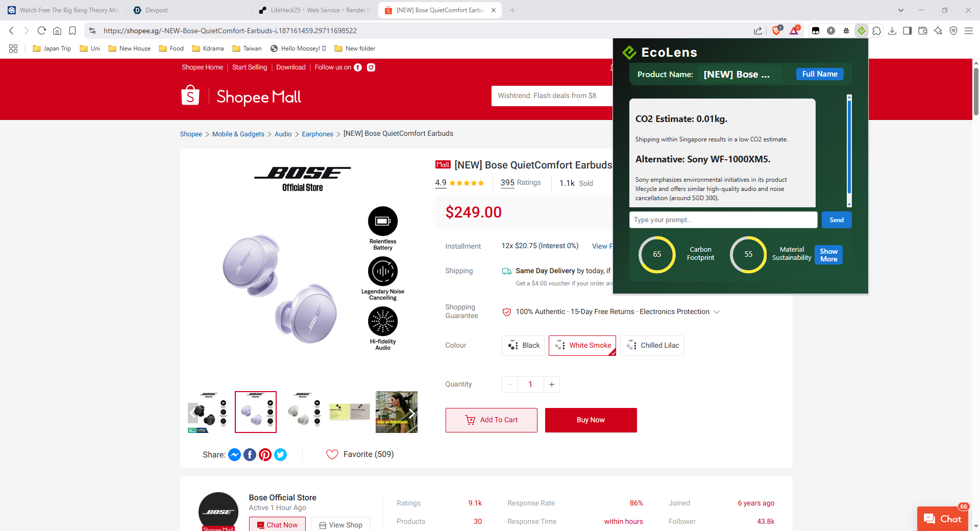Click the Buy Now button
Viewport: 980px width, 531px height.
(x=591, y=420)
